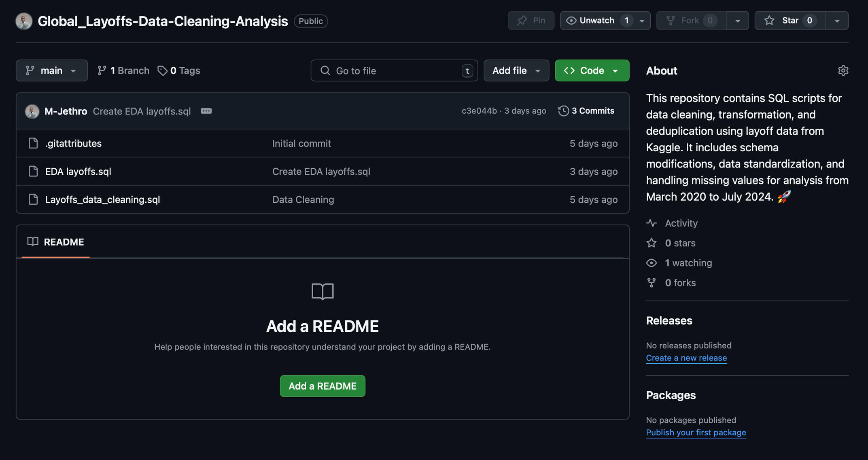The height and width of the screenshot is (460, 868).
Task: Click the Go to file search field
Action: tap(394, 71)
